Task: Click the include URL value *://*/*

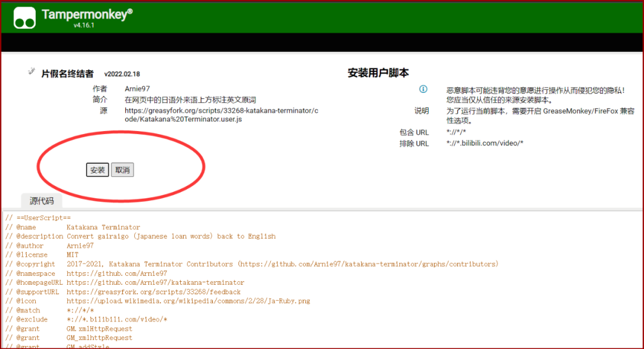Action: point(456,132)
